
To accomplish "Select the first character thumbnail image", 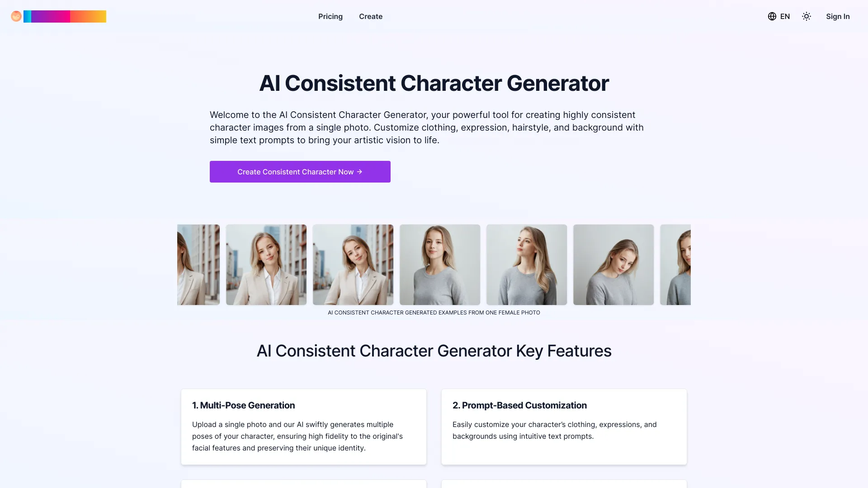I will click(198, 264).
